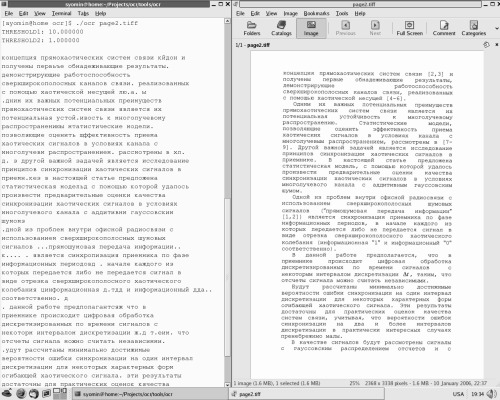The width and height of the screenshot is (500, 400).
Task: Launch the web browser from the panel
Action: tap(21, 394)
